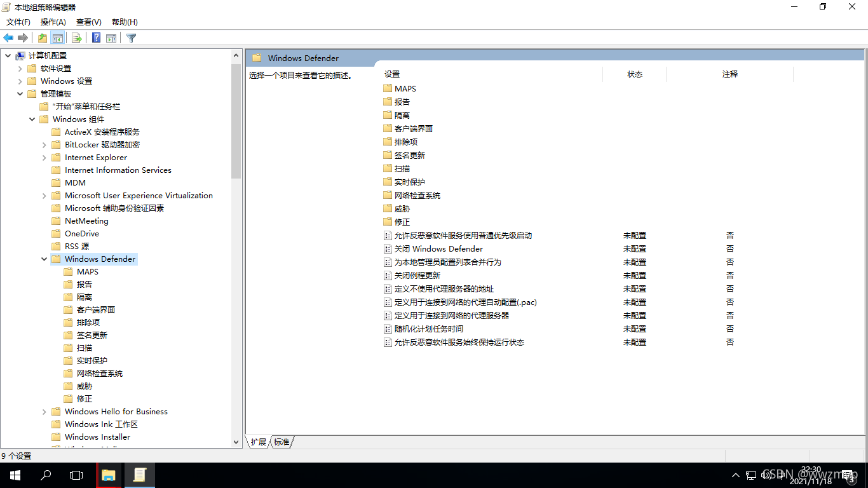This screenshot has height=488, width=868.
Task: Collapse the 管理模板 node
Action: tap(20, 94)
